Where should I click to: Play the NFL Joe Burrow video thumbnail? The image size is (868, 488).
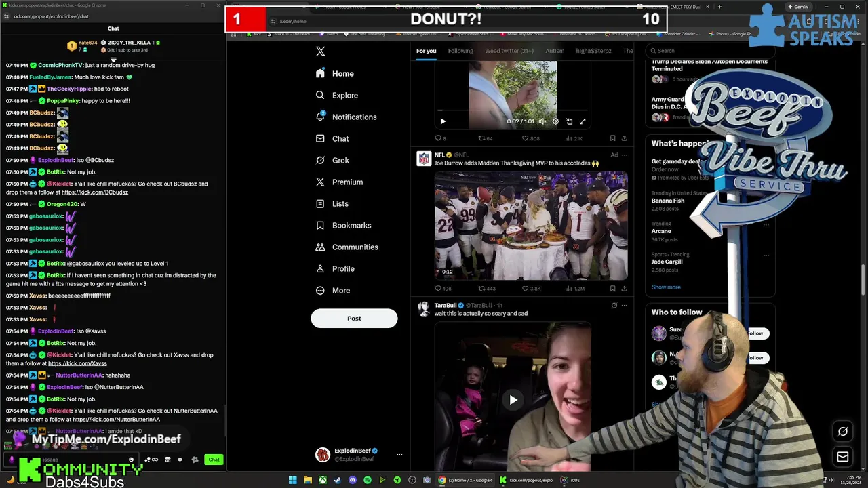click(x=531, y=226)
